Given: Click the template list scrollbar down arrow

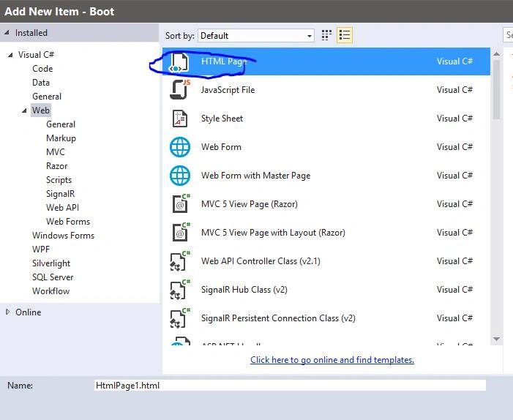Looking at the screenshot, I should click(496, 339).
